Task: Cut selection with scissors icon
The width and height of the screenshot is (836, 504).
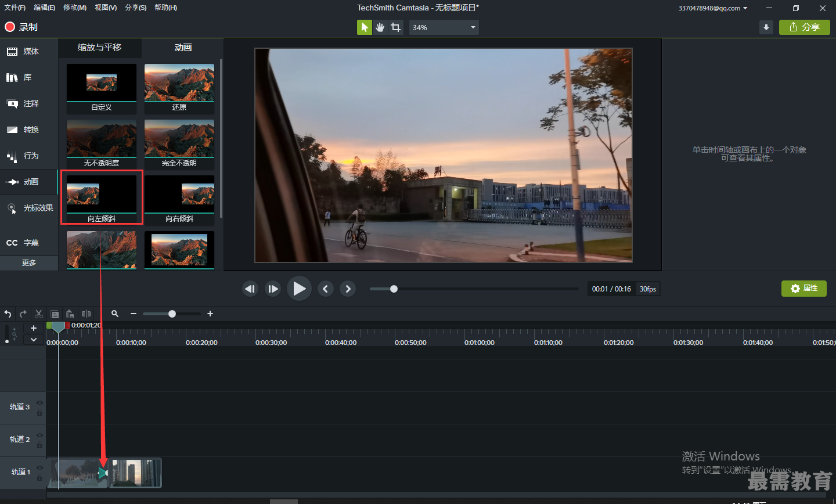Action: click(x=39, y=314)
